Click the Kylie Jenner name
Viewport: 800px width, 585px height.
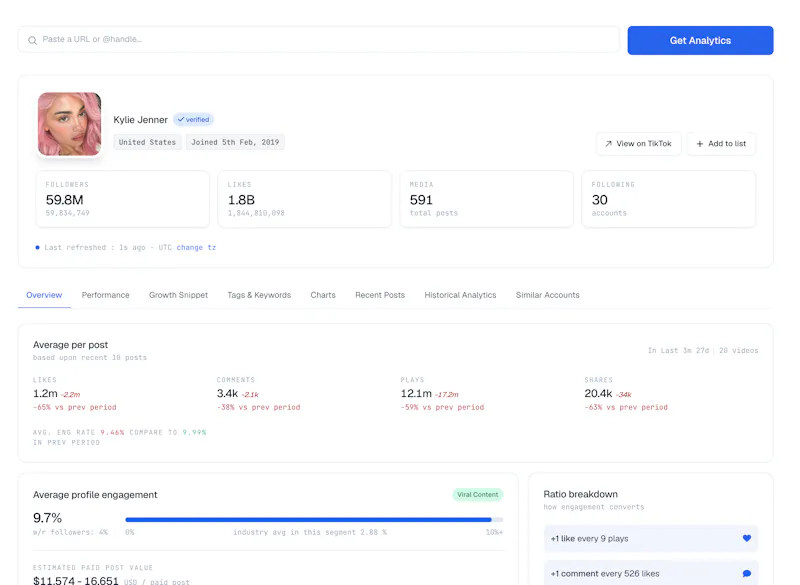pos(140,119)
